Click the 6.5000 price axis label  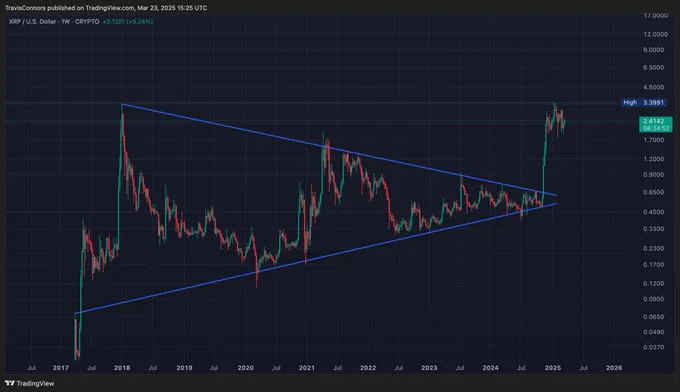[655, 68]
